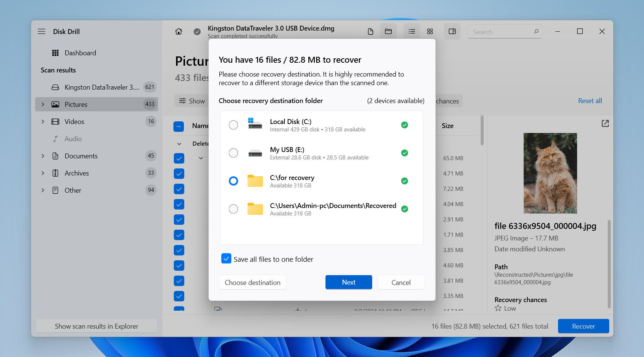This screenshot has height=357, width=644.
Task: Expand the Pictures tree item
Action: pos(43,105)
